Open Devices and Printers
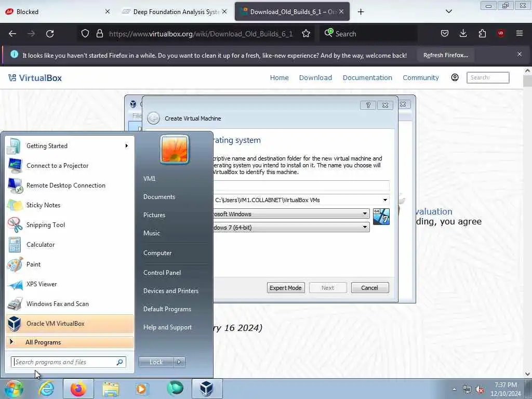532x399 pixels. tap(170, 291)
